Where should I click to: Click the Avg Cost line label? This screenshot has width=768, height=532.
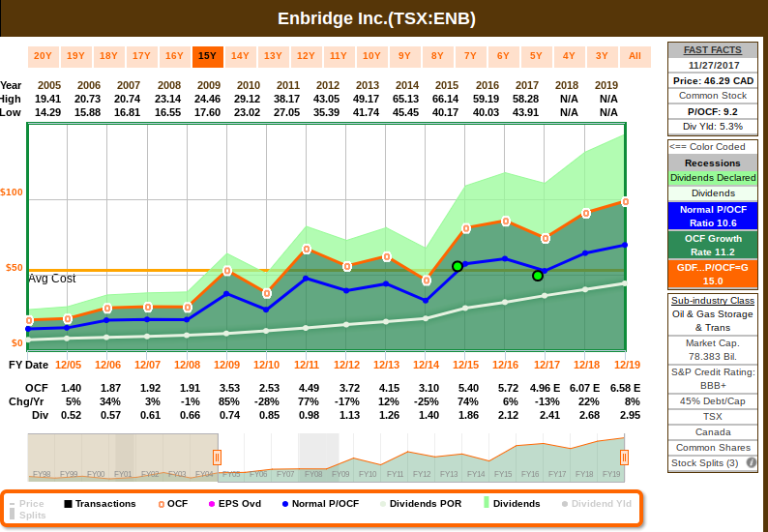(x=52, y=279)
